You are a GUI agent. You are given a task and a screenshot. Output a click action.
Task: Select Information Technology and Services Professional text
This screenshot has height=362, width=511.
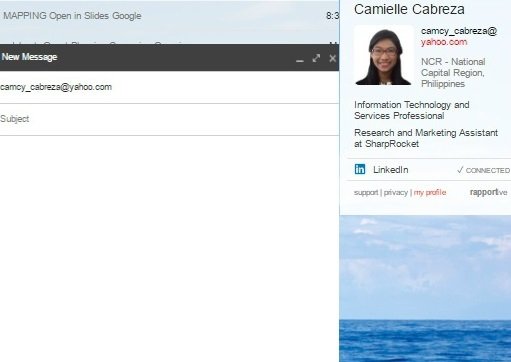(412, 110)
